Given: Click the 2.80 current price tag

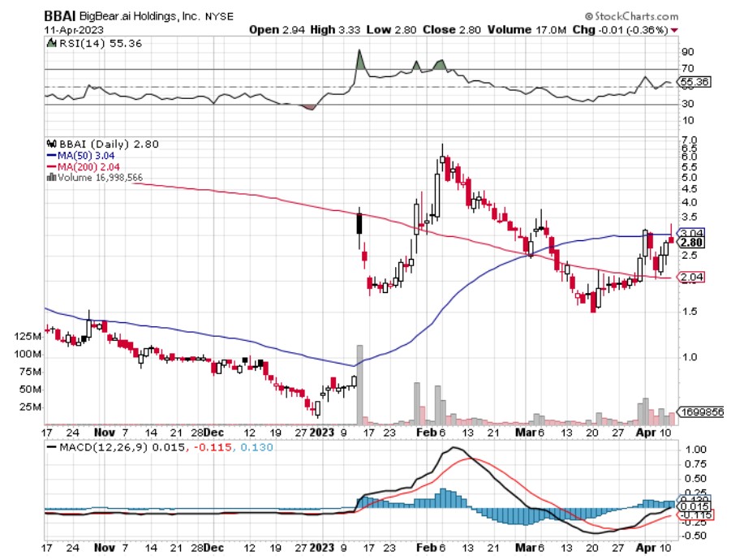Looking at the screenshot, I should [690, 242].
